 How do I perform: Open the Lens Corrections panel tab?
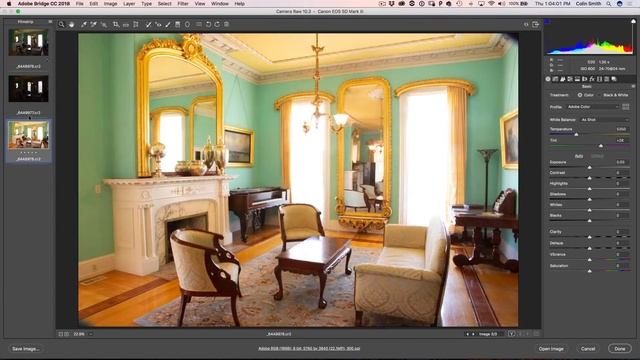584,79
